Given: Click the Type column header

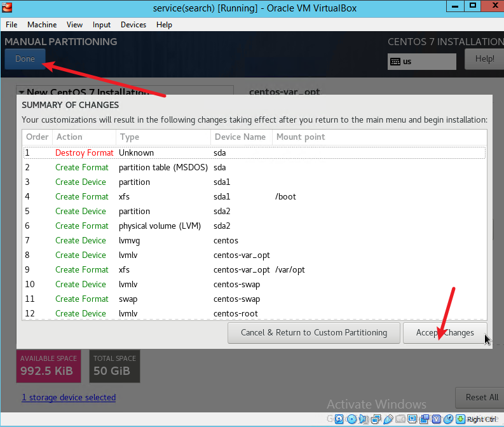Looking at the screenshot, I should click(163, 137).
